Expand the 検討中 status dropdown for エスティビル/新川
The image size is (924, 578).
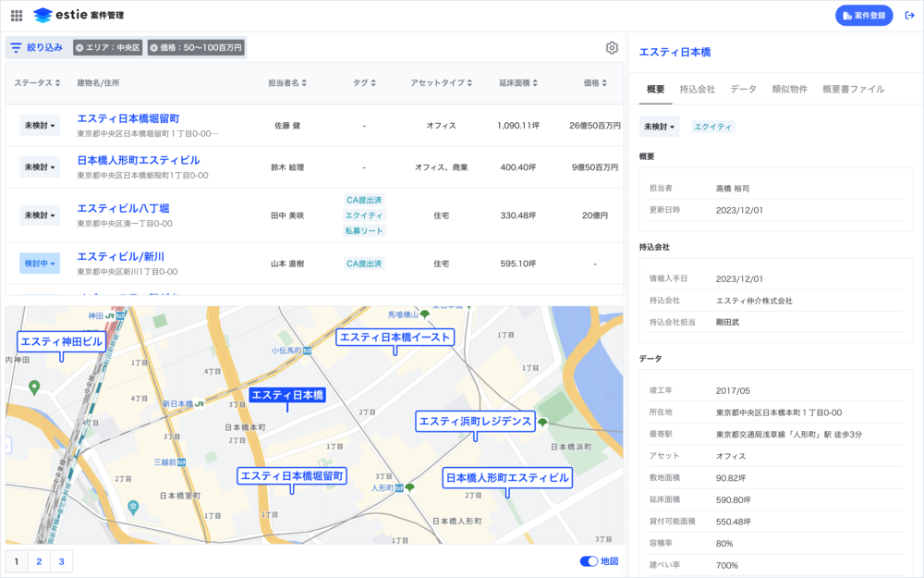point(40,264)
